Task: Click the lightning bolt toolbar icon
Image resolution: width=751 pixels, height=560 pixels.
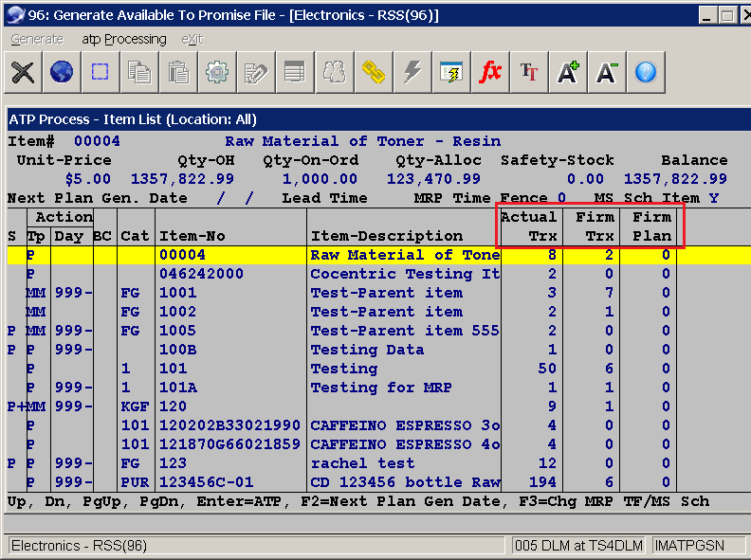Action: pyautogui.click(x=412, y=73)
